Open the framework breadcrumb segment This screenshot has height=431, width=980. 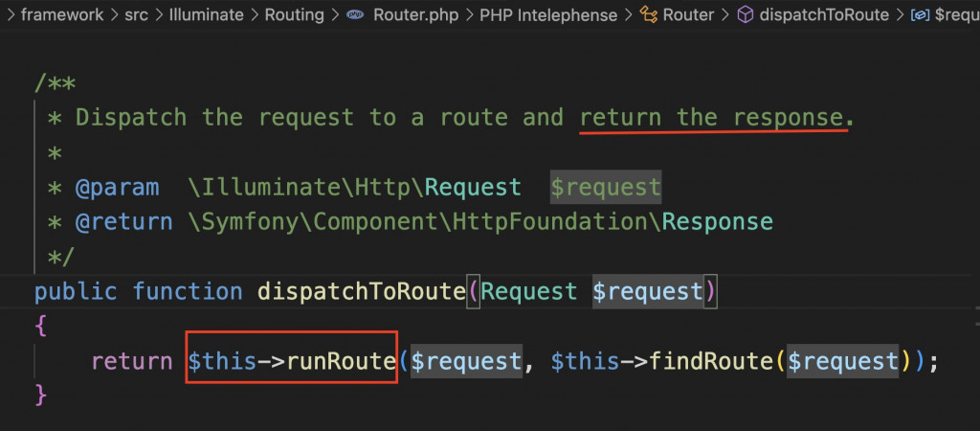[62, 15]
